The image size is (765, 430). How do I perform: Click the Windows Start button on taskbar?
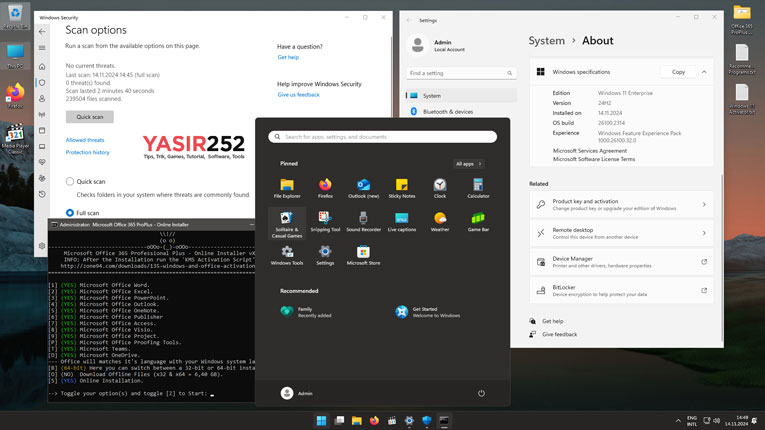tap(322, 421)
